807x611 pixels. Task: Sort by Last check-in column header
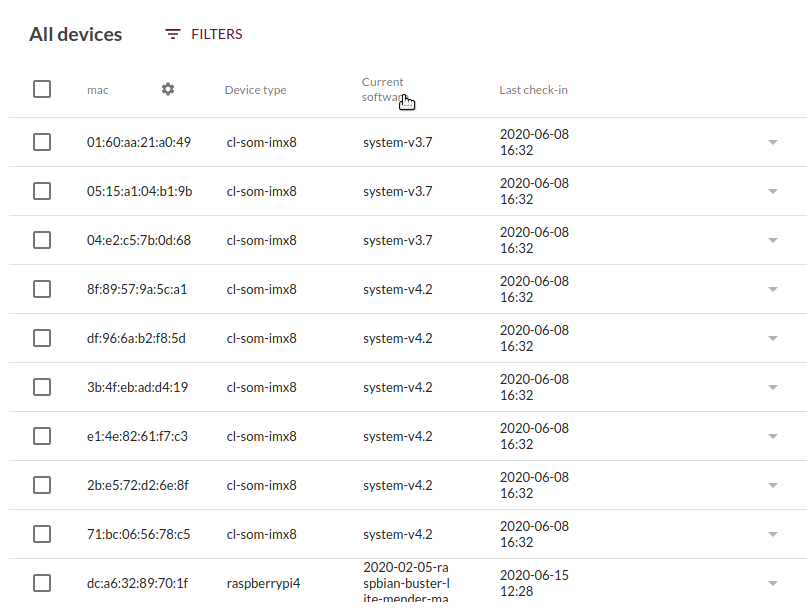point(533,89)
